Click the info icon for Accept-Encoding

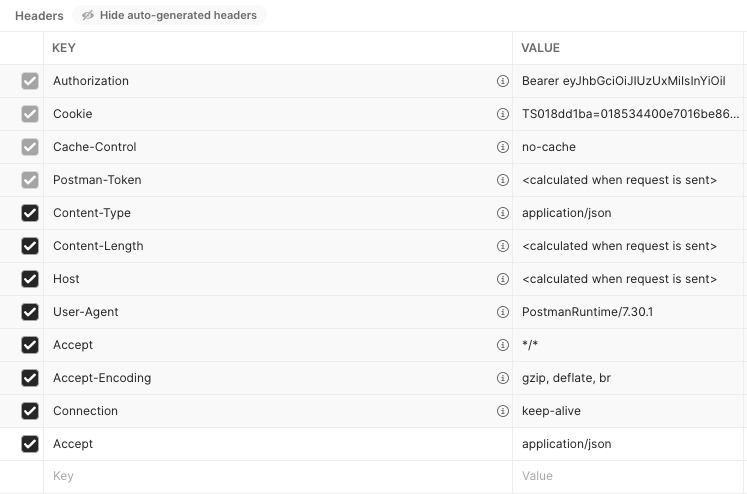[503, 378]
